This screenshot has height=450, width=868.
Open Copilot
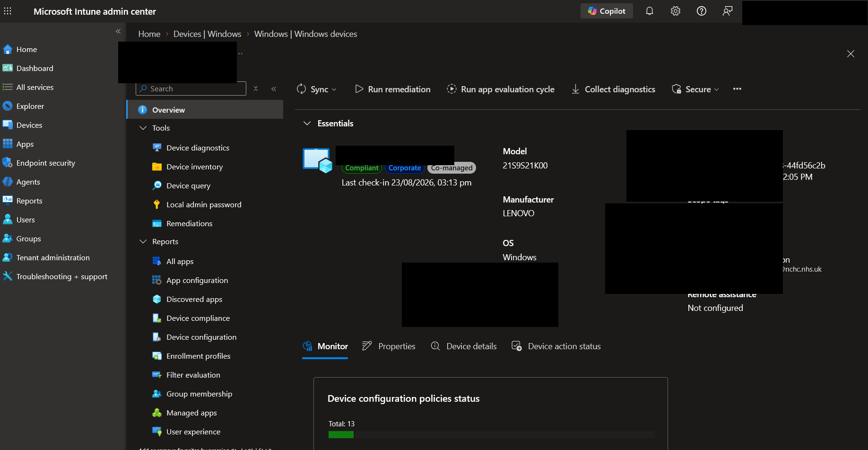coord(607,11)
